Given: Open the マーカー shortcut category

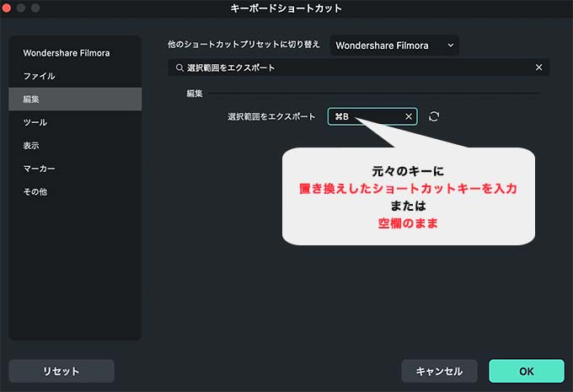Looking at the screenshot, I should point(75,169).
